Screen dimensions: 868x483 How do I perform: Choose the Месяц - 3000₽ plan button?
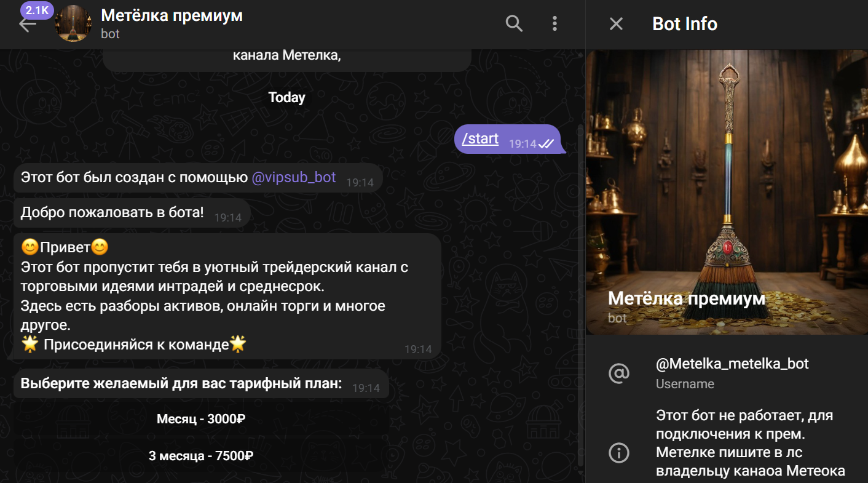(201, 419)
